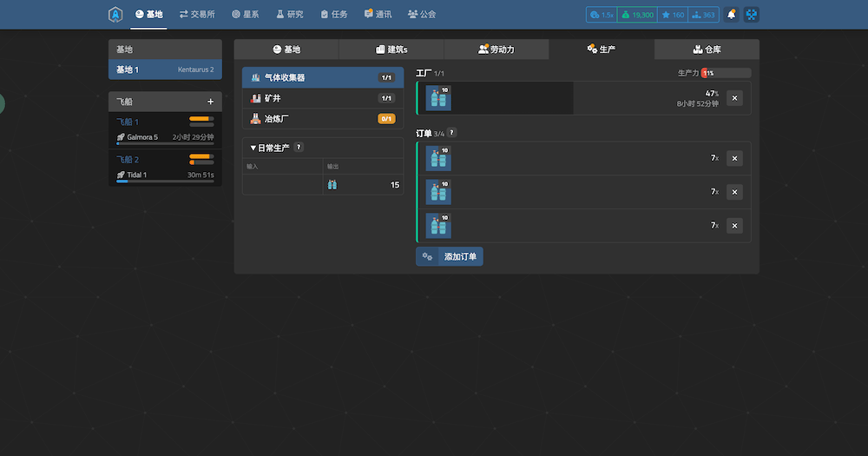Click gas canister item in factory slot
The height and width of the screenshot is (456, 868).
pos(438,98)
